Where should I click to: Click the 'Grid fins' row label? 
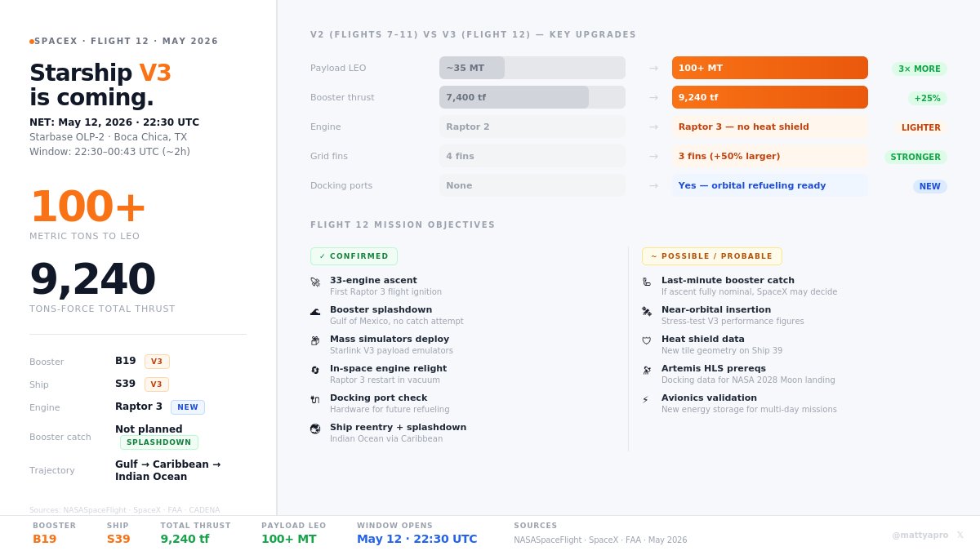(x=330, y=156)
